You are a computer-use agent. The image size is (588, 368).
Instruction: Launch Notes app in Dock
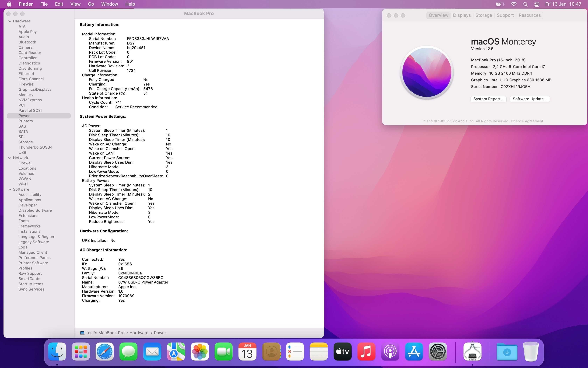click(x=319, y=352)
